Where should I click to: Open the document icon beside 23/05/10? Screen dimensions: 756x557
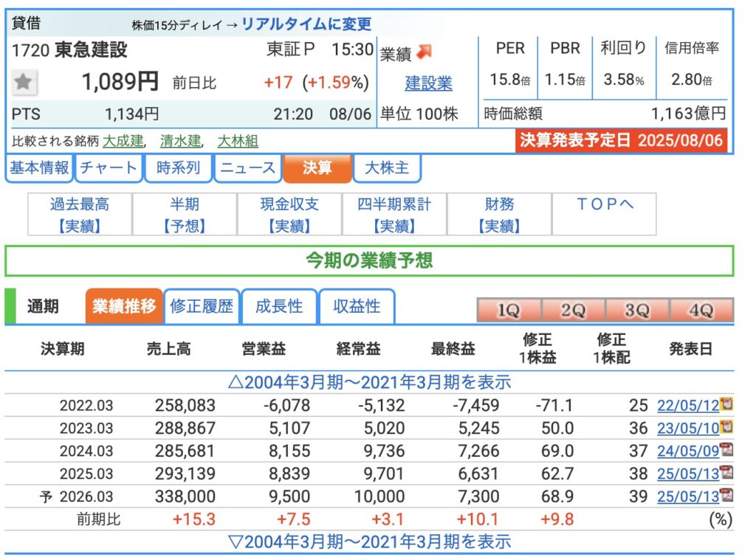pyautogui.click(x=726, y=426)
